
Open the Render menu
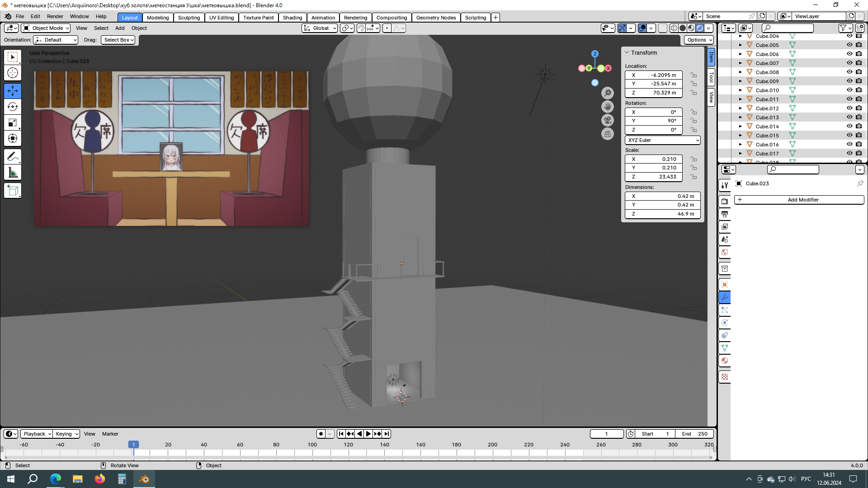[55, 16]
